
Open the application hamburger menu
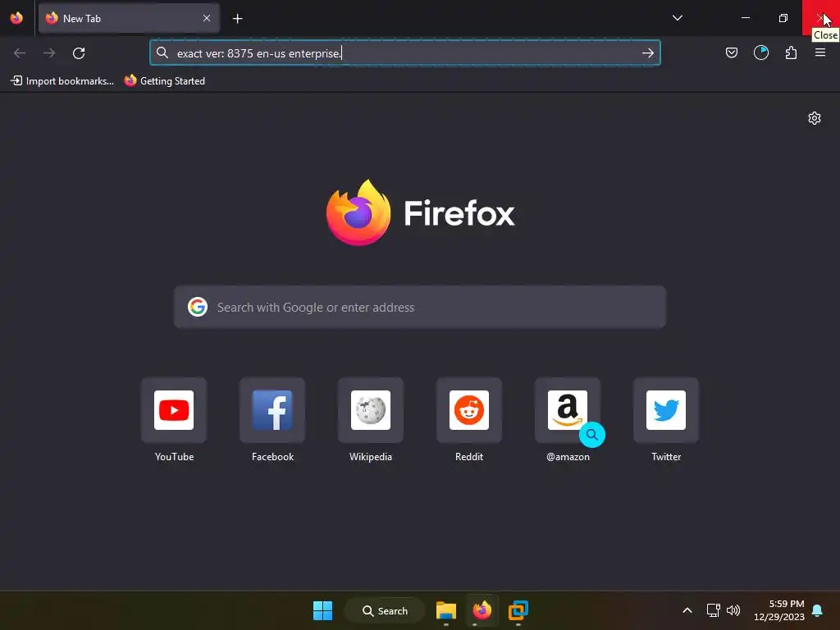(820, 52)
